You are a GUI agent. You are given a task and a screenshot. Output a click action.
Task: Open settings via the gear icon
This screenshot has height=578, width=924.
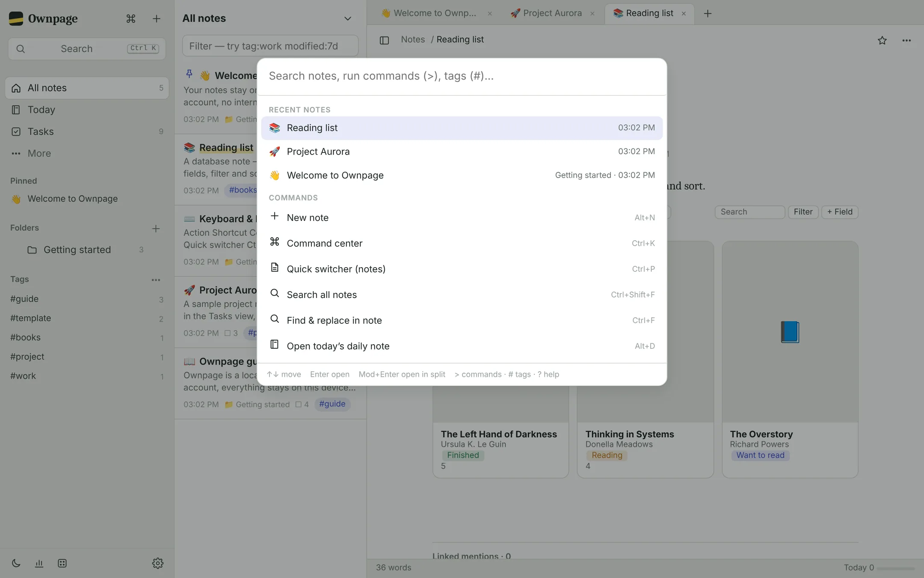click(157, 563)
